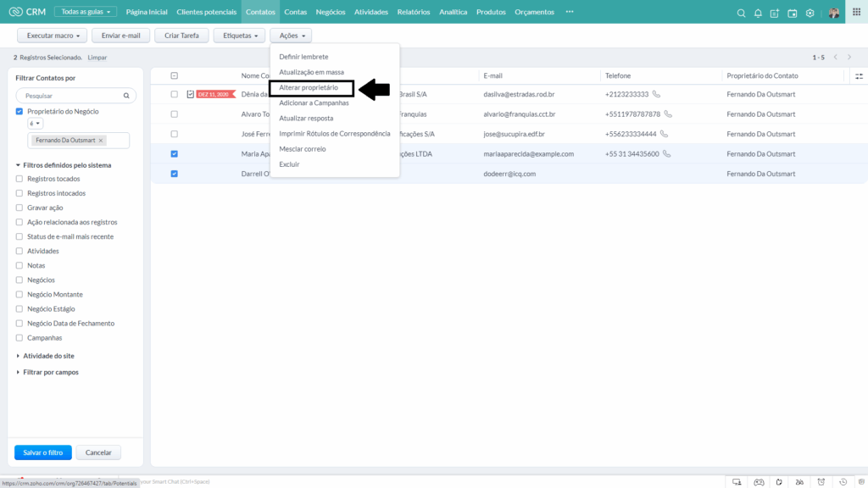Viewport: 868px width, 488px height.
Task: Uncheck the Maria Aparecida row checkbox
Action: click(175, 154)
